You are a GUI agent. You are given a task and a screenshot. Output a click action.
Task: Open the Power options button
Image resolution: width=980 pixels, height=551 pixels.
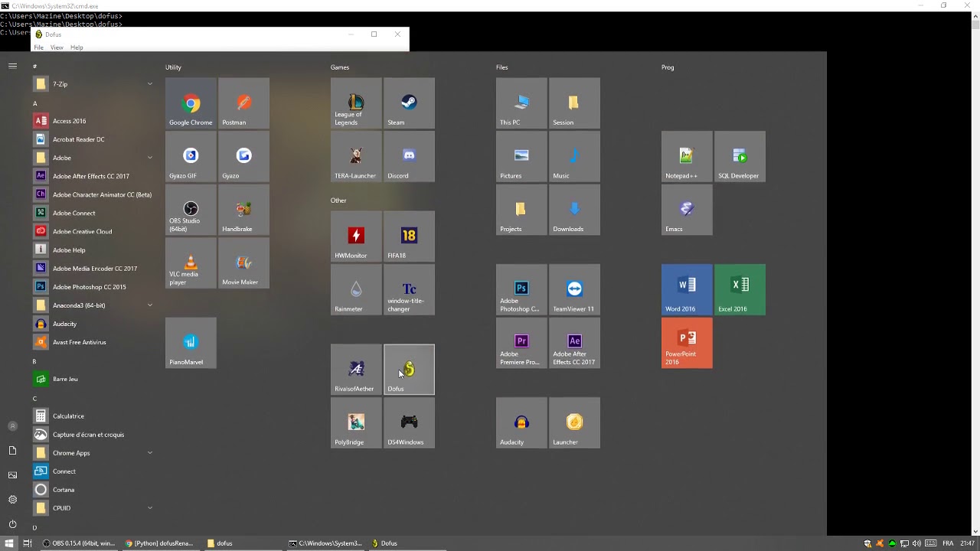click(12, 524)
